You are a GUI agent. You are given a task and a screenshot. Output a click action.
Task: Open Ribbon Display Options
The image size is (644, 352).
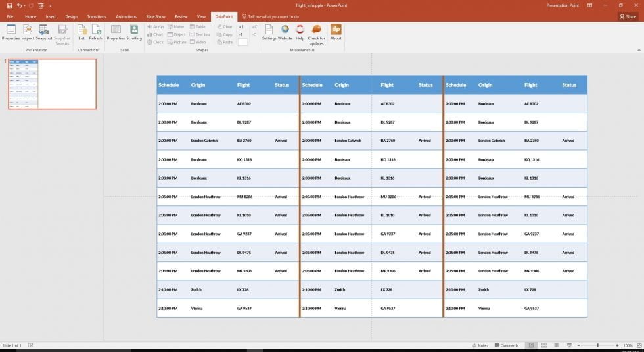(x=590, y=5)
